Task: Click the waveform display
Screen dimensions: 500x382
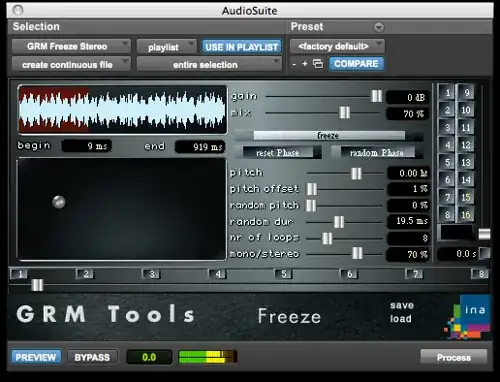Action: tap(122, 110)
